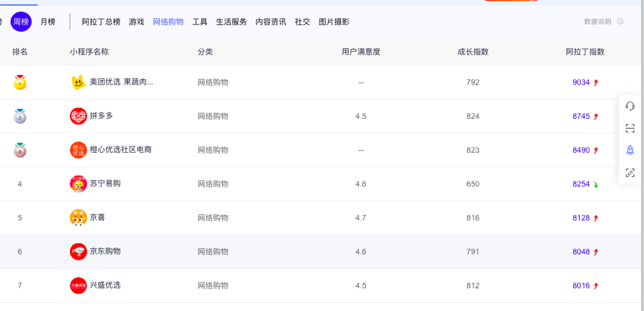The height and width of the screenshot is (311, 644).
Task: Open the 阿拉丁总榜 category tab
Action: pyautogui.click(x=101, y=22)
